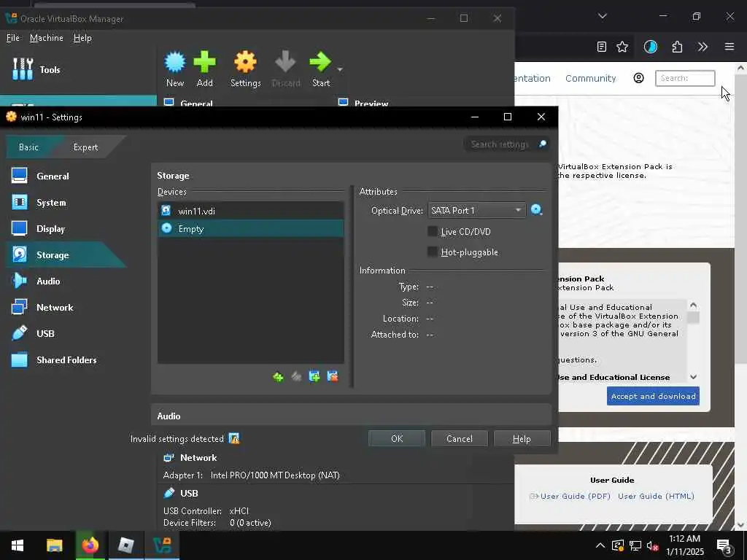This screenshot has height=560, width=747.
Task: Open the Windows Start menu
Action: point(18,545)
